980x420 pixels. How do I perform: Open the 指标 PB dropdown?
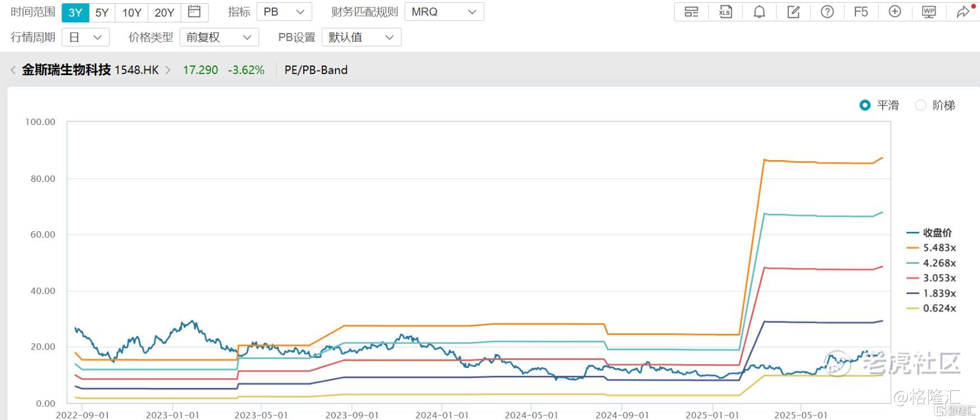click(x=284, y=12)
